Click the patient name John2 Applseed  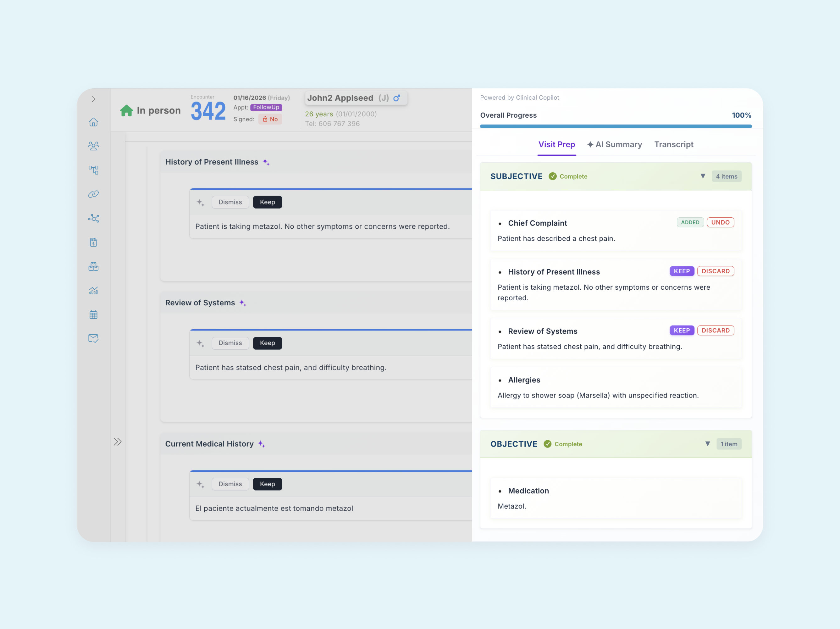[x=340, y=98]
